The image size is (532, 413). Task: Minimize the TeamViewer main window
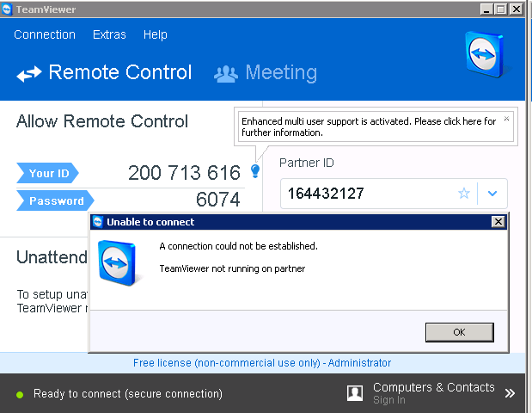point(486,9)
